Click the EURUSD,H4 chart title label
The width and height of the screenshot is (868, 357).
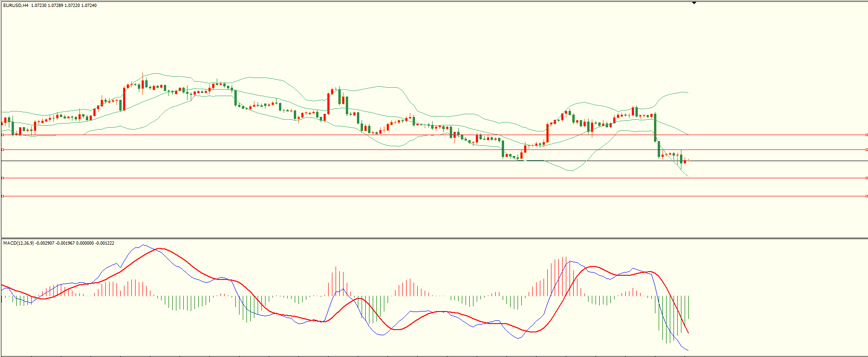click(16, 6)
